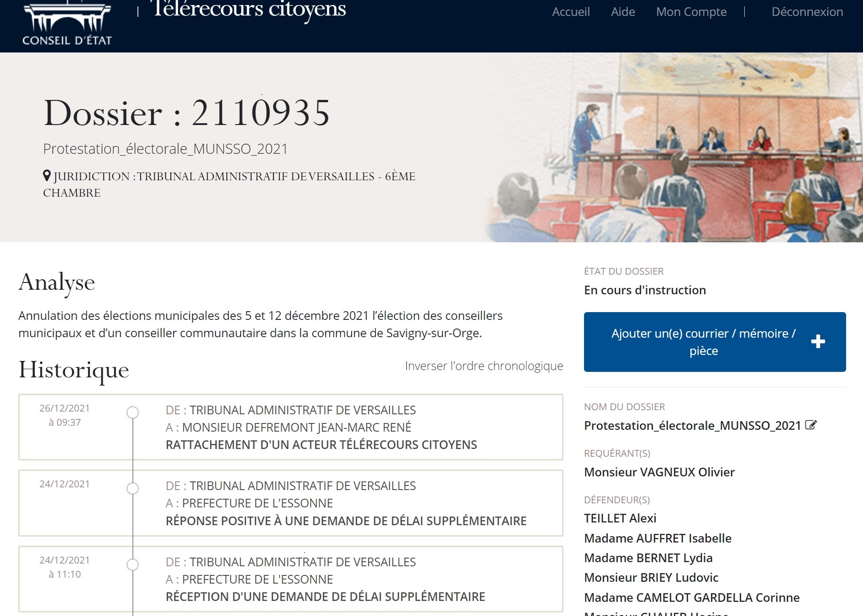Click requérant Monsieur VAGNEUX Olivier

[659, 472]
